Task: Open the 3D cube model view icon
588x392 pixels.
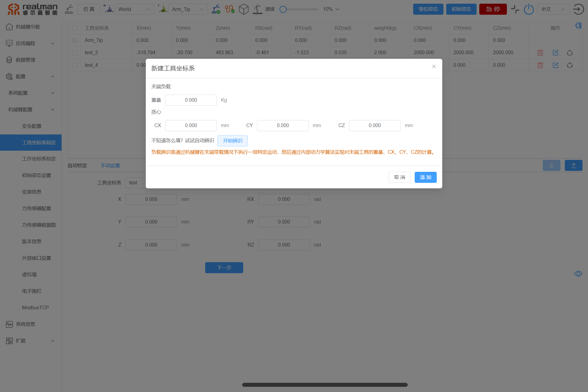Action: pos(244,9)
